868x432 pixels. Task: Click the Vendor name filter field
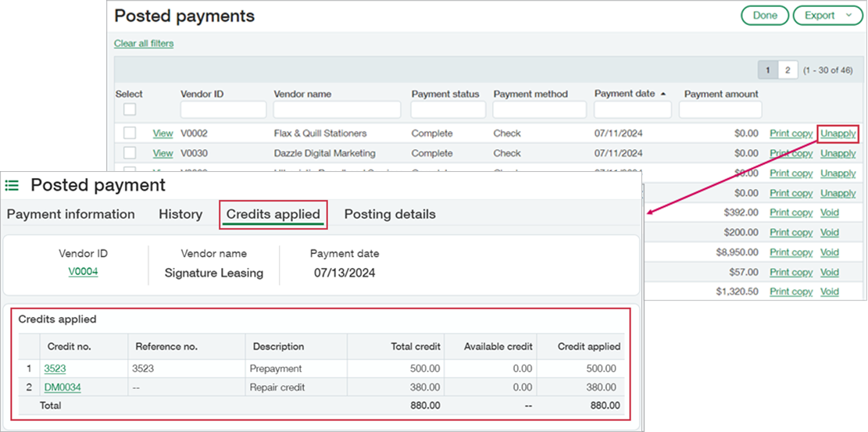(x=337, y=109)
